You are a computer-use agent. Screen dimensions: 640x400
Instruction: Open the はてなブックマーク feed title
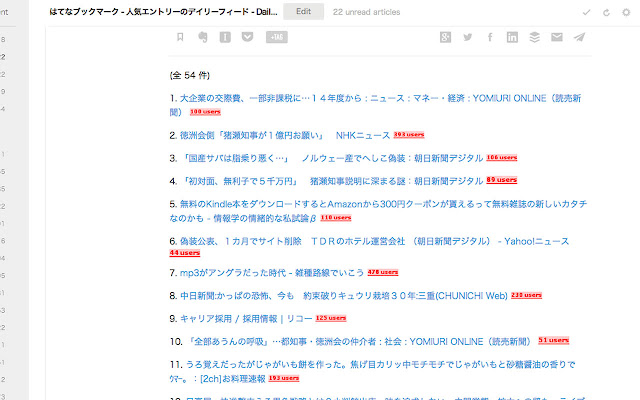163,12
